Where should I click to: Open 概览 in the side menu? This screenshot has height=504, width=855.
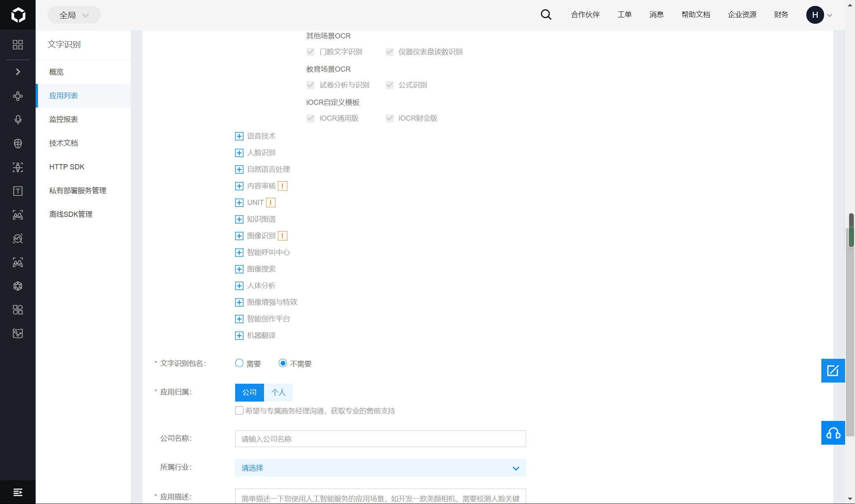click(83, 72)
